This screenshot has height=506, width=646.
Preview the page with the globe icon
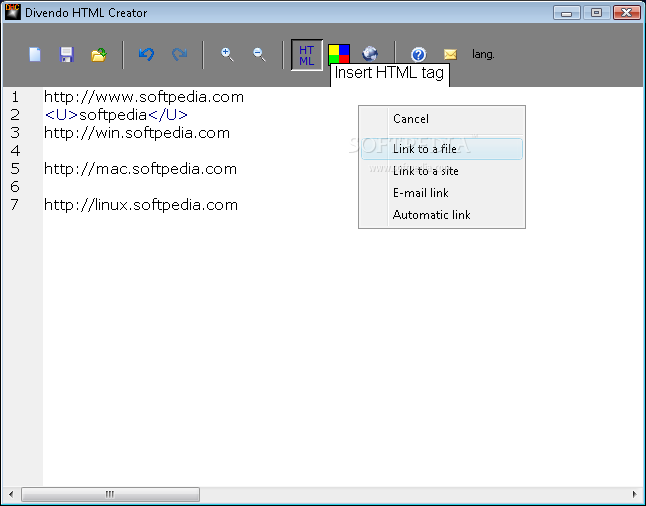pyautogui.click(x=370, y=54)
